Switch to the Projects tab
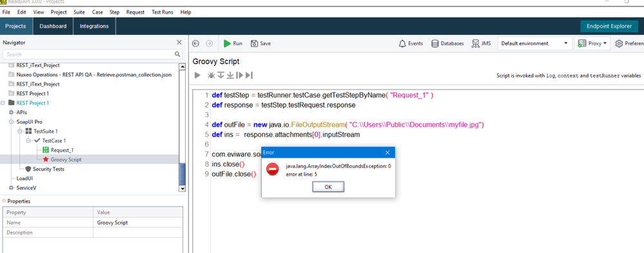 click(x=15, y=26)
